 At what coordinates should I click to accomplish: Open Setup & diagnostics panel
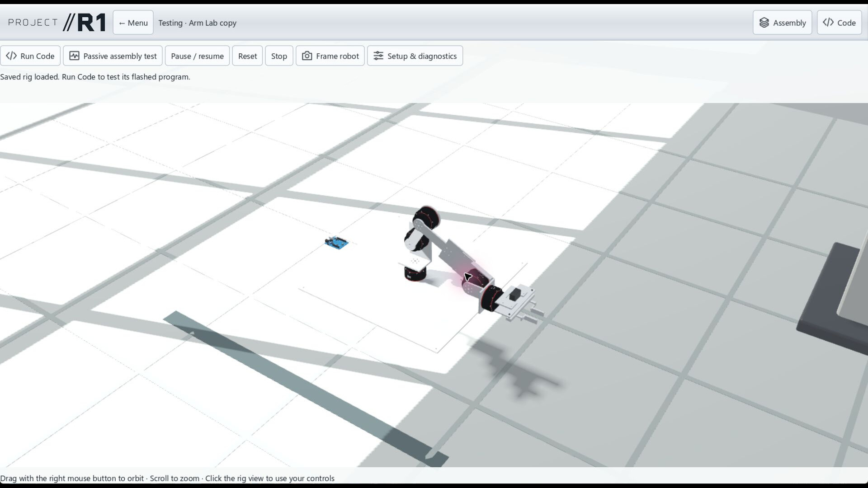[x=415, y=56]
